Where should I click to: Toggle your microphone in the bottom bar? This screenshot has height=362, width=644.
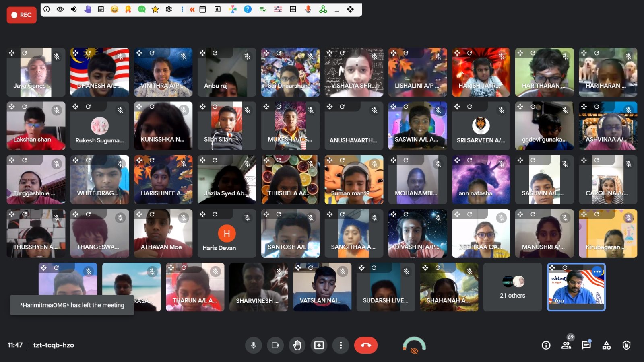click(254, 345)
